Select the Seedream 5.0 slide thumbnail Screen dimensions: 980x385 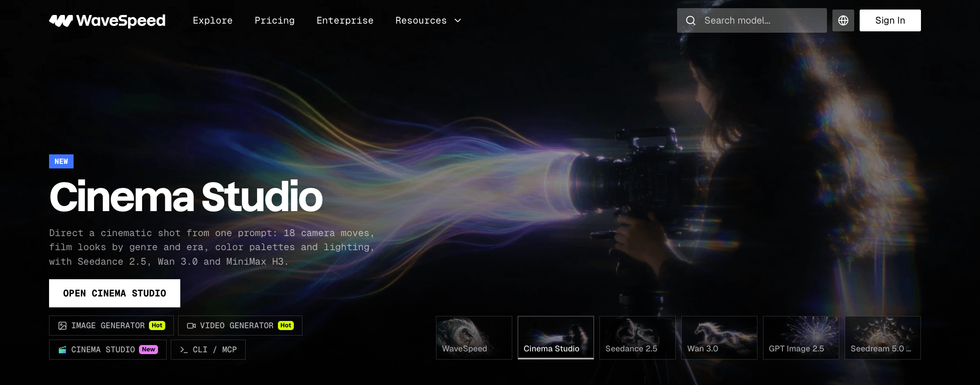click(883, 338)
